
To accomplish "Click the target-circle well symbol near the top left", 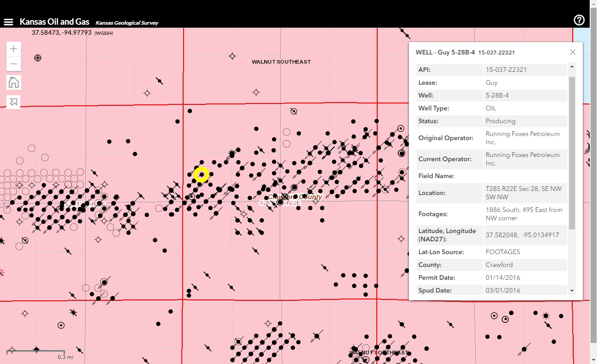I will click(x=38, y=58).
